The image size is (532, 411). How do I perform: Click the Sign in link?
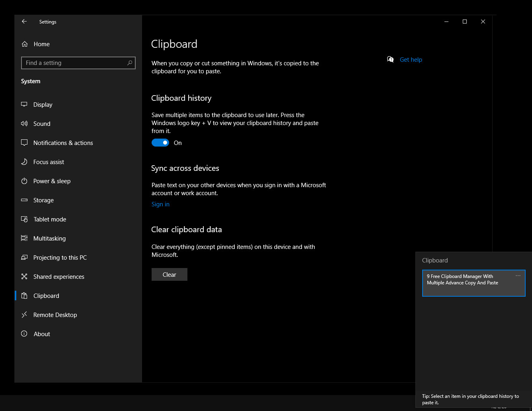160,204
